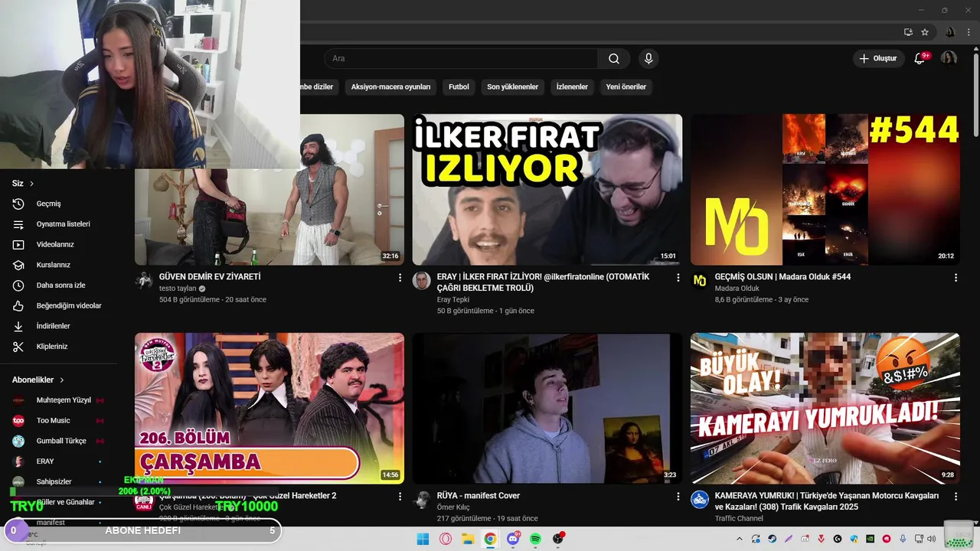Screen dimensions: 980x551
Task: Start voice search with the microphone icon
Action: pyautogui.click(x=648, y=59)
